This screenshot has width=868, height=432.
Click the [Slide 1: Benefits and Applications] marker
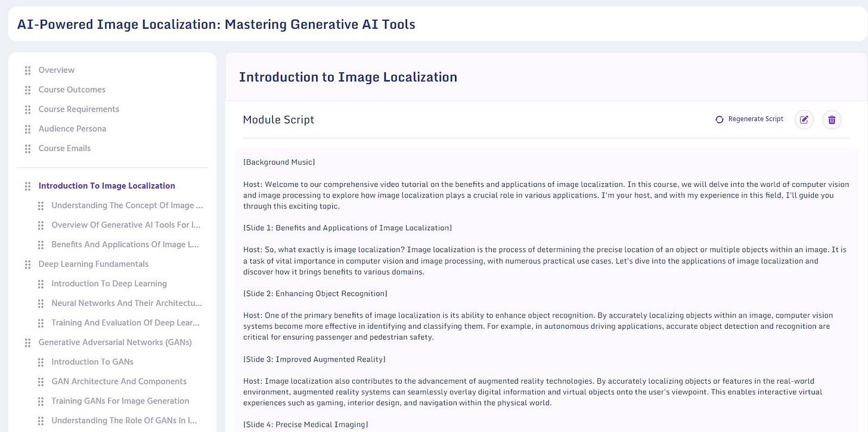coord(348,228)
